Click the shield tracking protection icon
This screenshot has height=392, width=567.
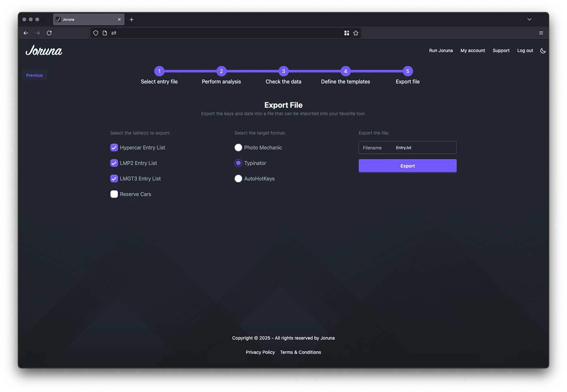tap(96, 33)
